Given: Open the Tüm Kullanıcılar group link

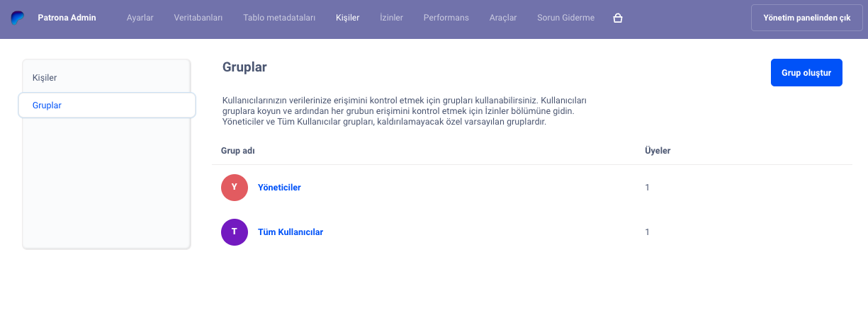Looking at the screenshot, I should click(290, 232).
